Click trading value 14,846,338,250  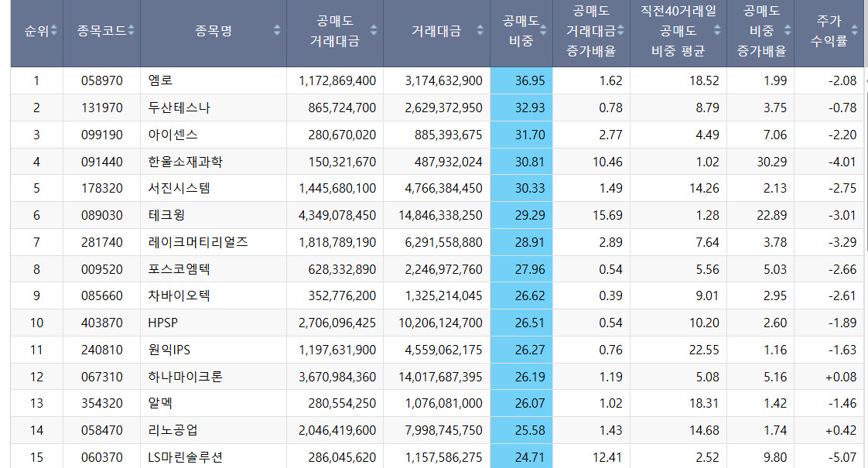tap(440, 216)
